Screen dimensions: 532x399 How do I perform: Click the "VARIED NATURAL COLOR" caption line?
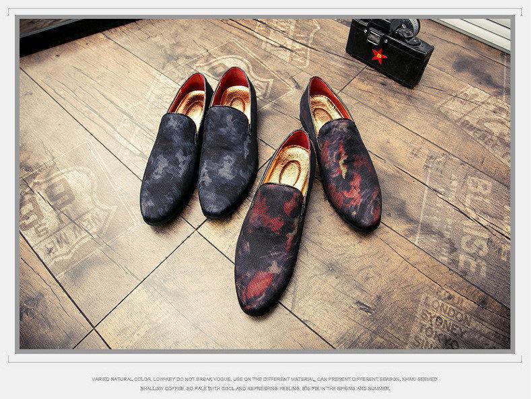[265, 379]
